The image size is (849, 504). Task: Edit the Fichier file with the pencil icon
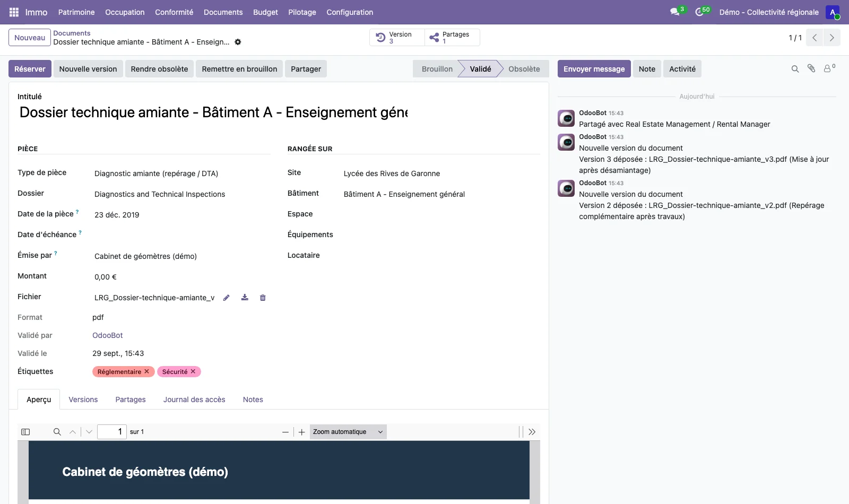pyautogui.click(x=227, y=298)
